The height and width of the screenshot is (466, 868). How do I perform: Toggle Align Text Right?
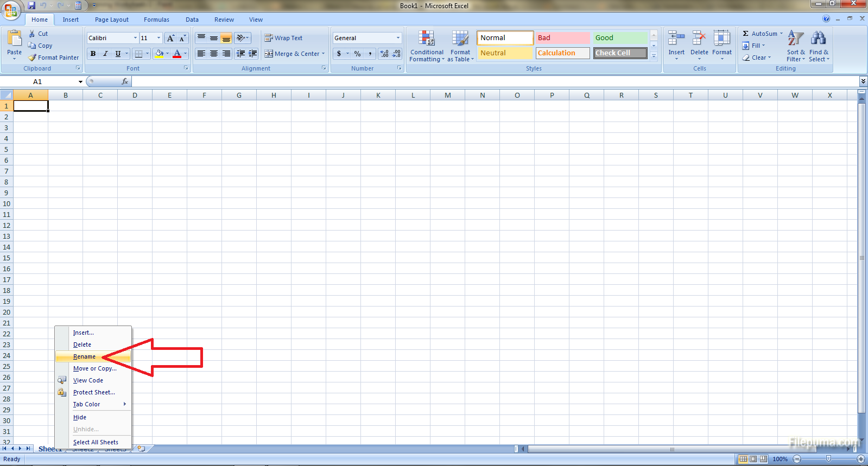[226, 54]
